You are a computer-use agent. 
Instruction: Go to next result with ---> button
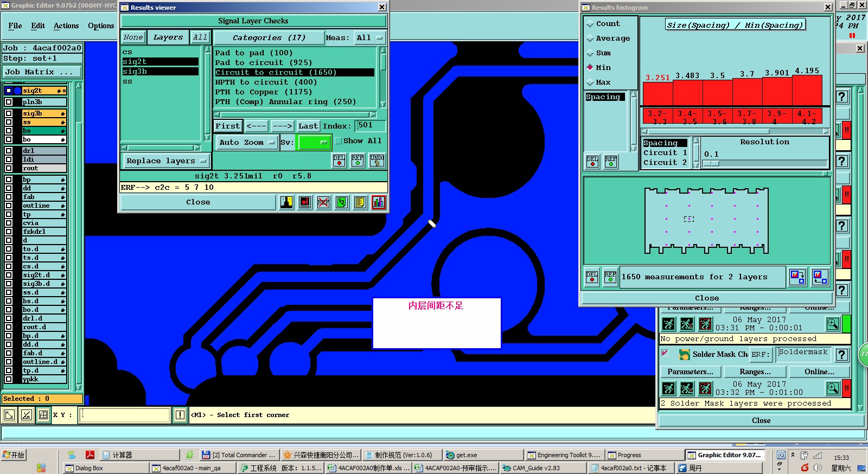tap(283, 126)
